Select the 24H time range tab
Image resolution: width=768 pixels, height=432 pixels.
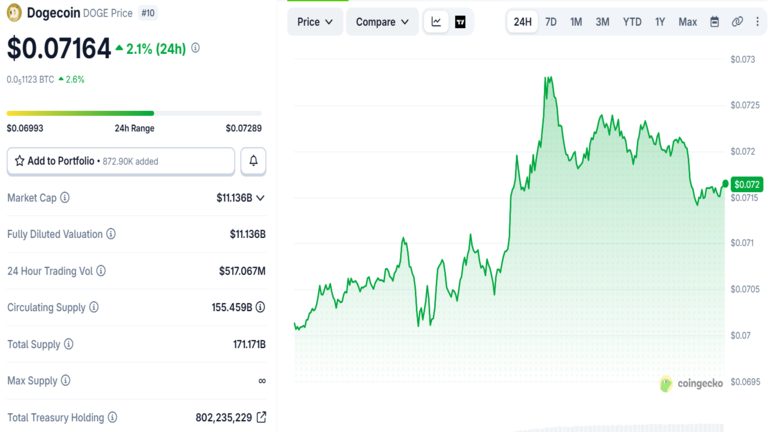523,22
